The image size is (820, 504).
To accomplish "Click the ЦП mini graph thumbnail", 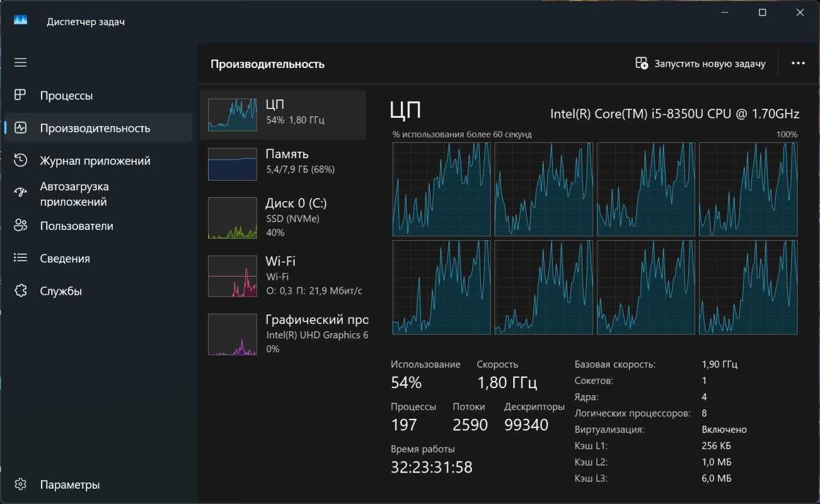I will pyautogui.click(x=233, y=115).
